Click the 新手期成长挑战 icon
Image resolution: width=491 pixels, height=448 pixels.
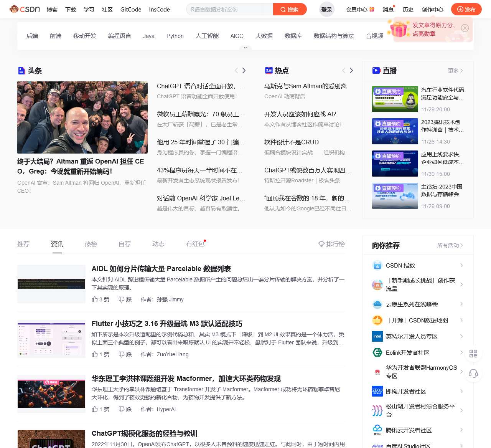tap(377, 284)
